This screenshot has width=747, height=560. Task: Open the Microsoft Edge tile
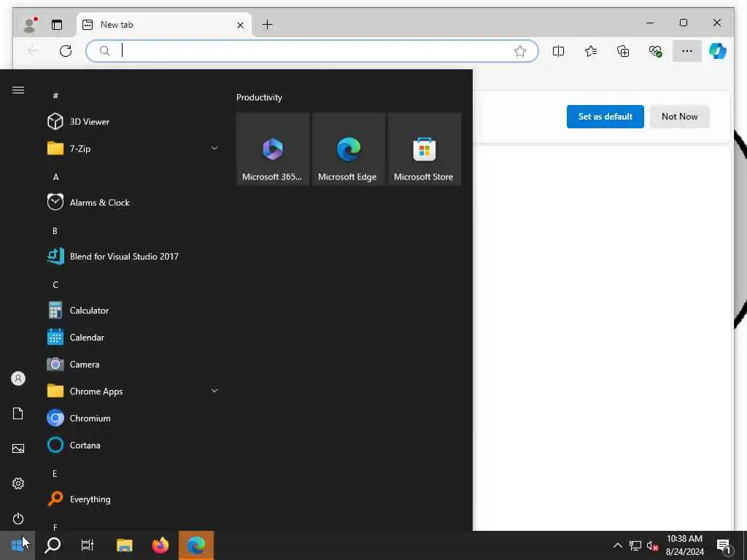tap(348, 149)
